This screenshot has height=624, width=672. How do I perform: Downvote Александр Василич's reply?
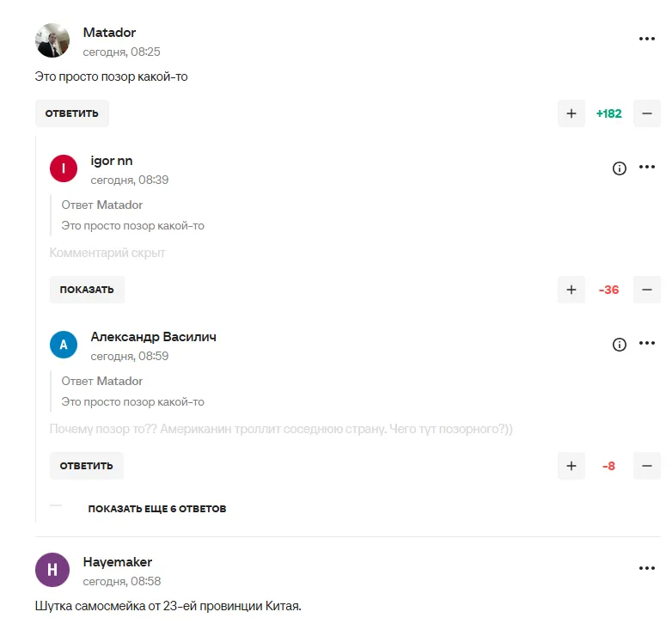tap(647, 466)
